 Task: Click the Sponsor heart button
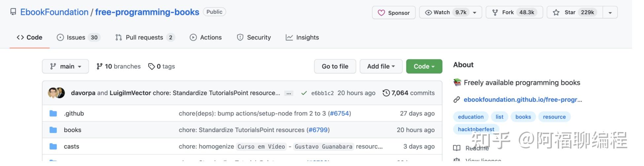coord(393,13)
